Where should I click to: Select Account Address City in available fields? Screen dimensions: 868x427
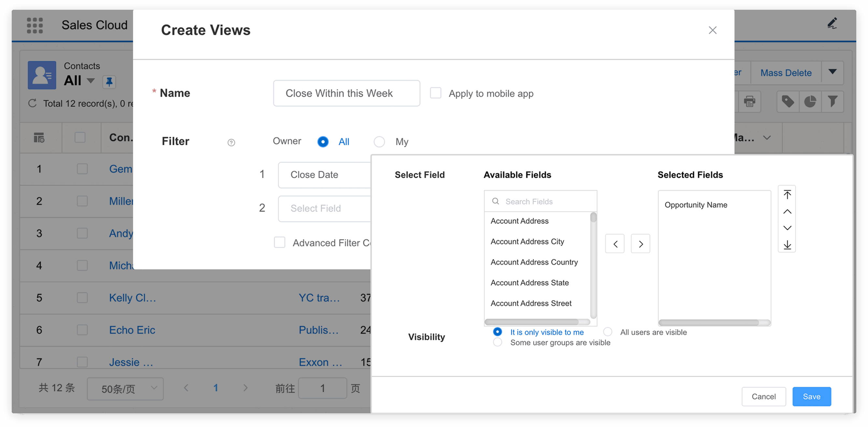[527, 241]
